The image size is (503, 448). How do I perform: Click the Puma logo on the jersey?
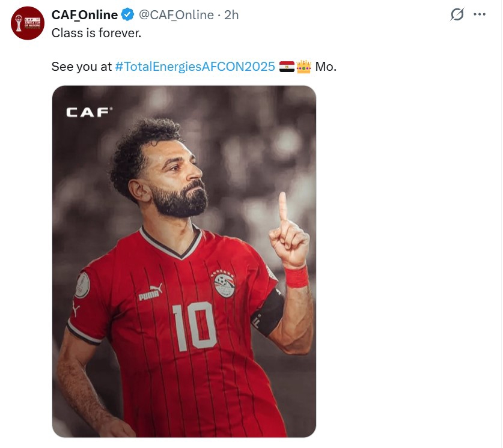[150, 294]
